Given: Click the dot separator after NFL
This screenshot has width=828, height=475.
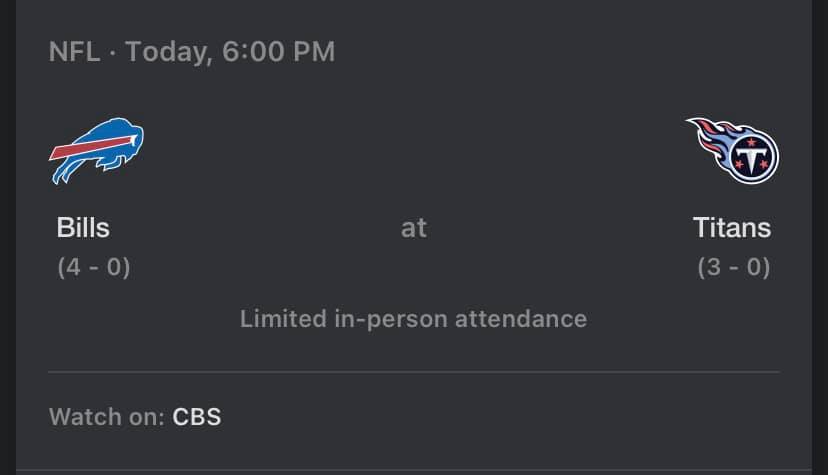Looking at the screenshot, I should tap(113, 52).
